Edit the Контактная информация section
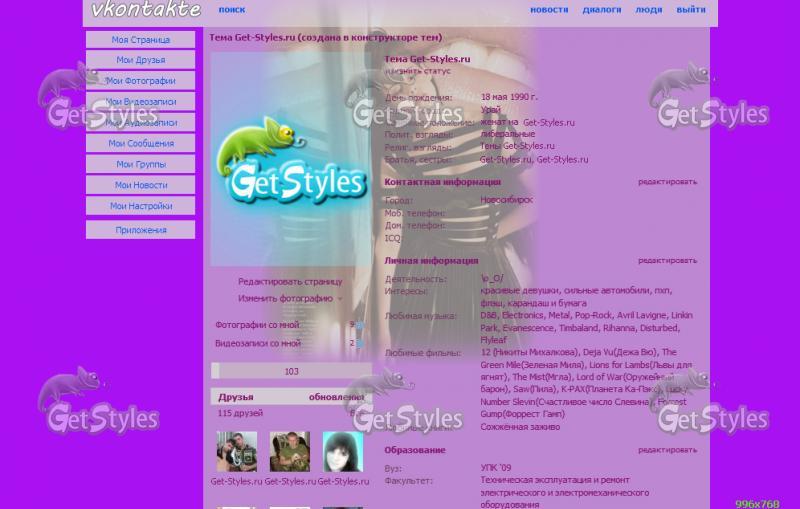800x509 pixels. [668, 182]
